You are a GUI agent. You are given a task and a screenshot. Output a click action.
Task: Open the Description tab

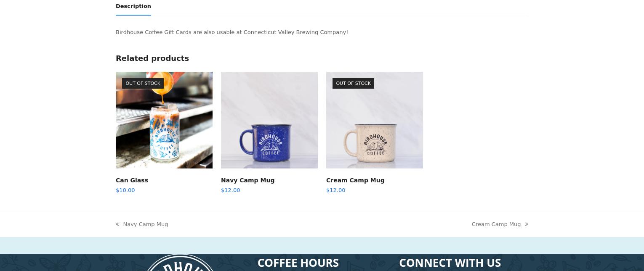[133, 6]
